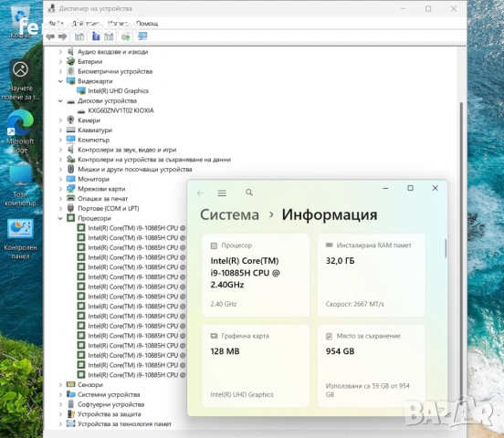504x438 pixels.
Task: Open the Помощ menu
Action: tap(147, 24)
